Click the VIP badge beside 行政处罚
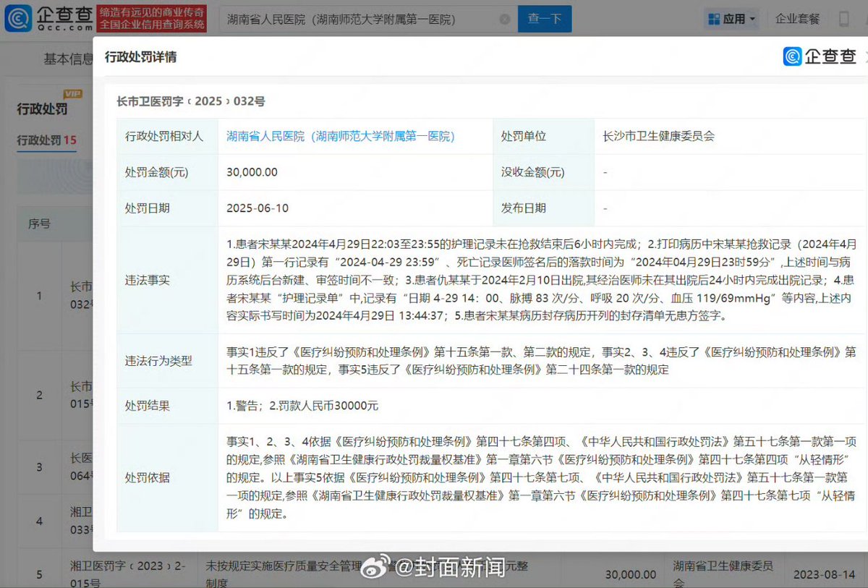Screen dimensions: 868x588 tap(73, 94)
